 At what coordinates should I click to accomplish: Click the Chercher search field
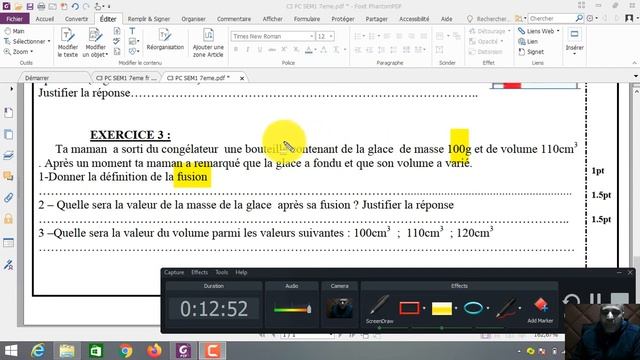point(552,18)
